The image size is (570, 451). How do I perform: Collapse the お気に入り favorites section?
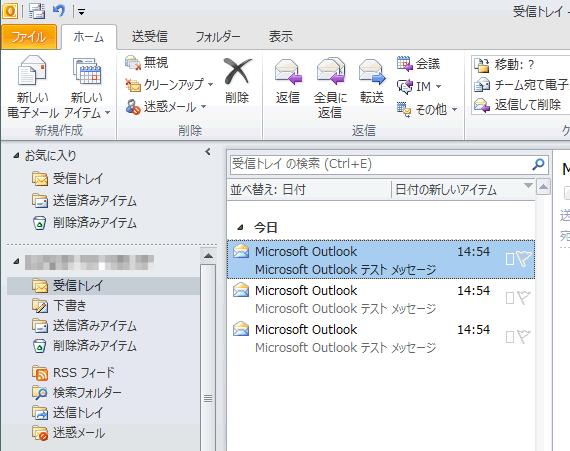[x=16, y=156]
